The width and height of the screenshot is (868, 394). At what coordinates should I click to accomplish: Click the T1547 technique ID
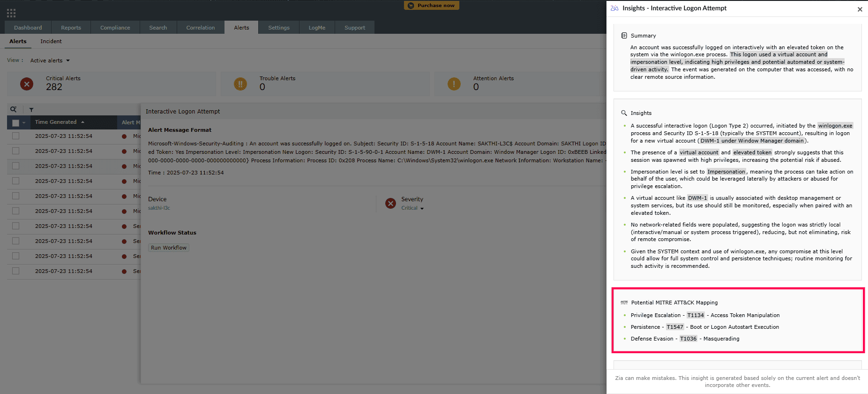[675, 327]
